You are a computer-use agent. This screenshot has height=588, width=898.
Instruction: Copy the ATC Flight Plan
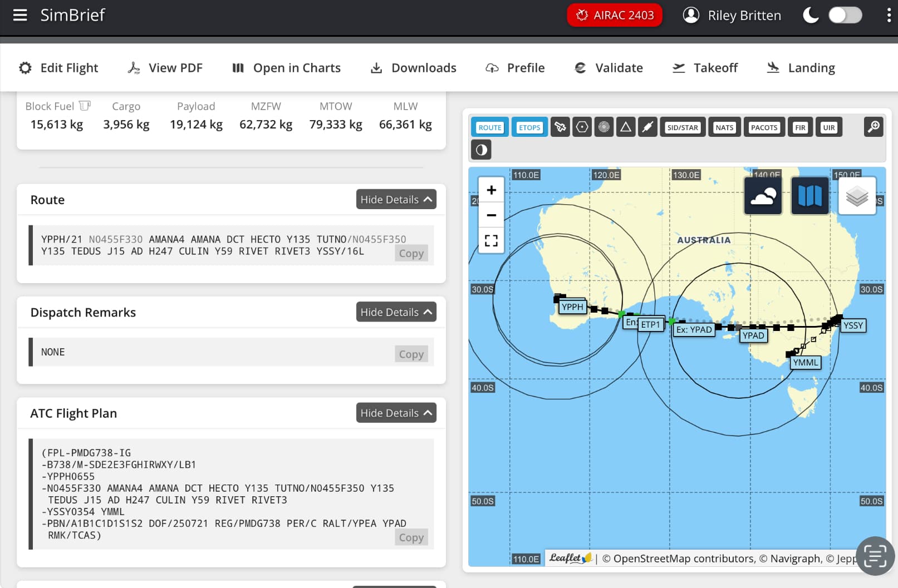411,537
